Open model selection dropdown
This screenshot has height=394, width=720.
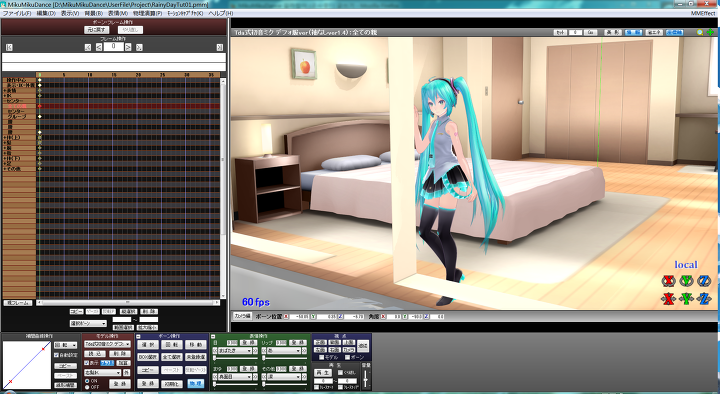pos(107,344)
